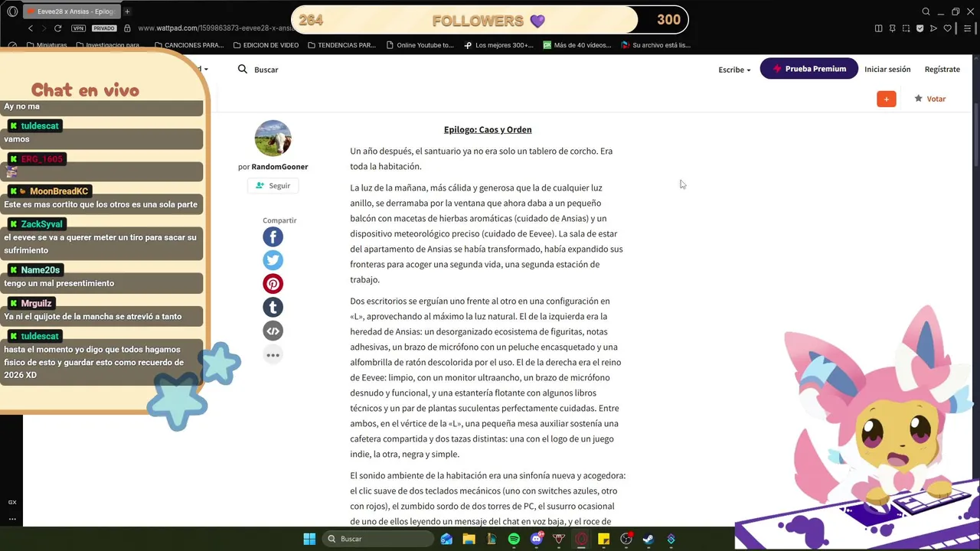Screen dimensions: 980x551
Task: Open OBS Studio from the taskbar
Action: [626, 539]
